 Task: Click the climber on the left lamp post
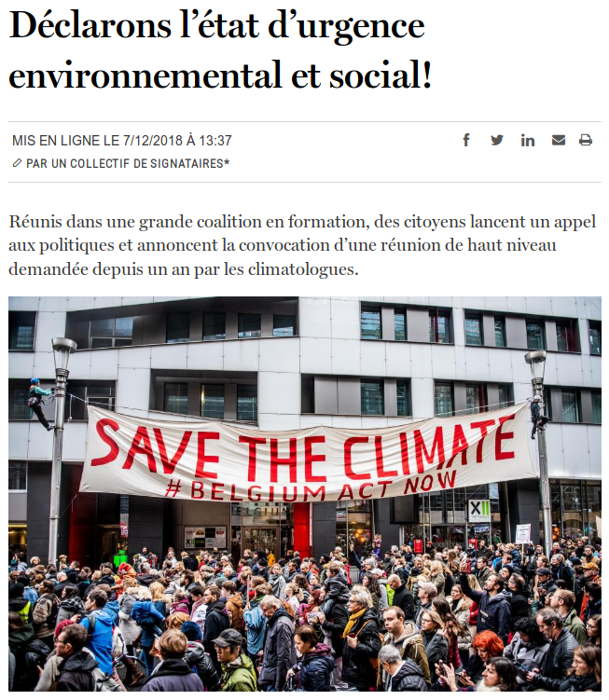(37, 399)
